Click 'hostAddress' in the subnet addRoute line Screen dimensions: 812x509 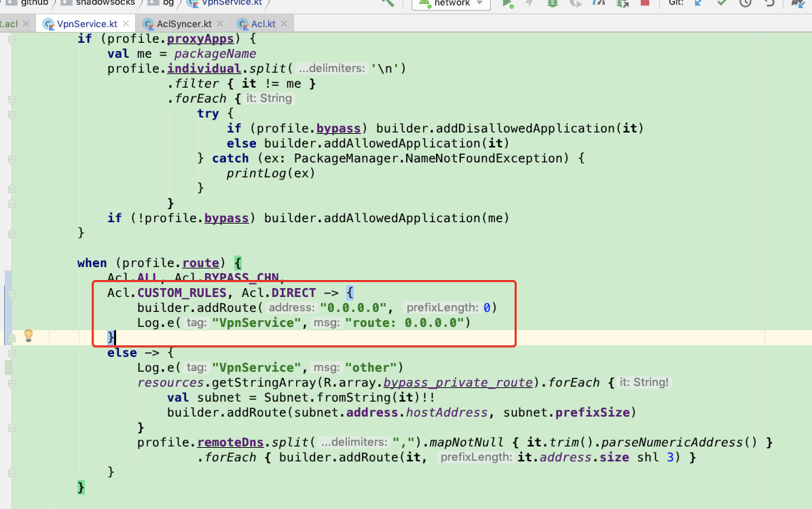click(446, 413)
